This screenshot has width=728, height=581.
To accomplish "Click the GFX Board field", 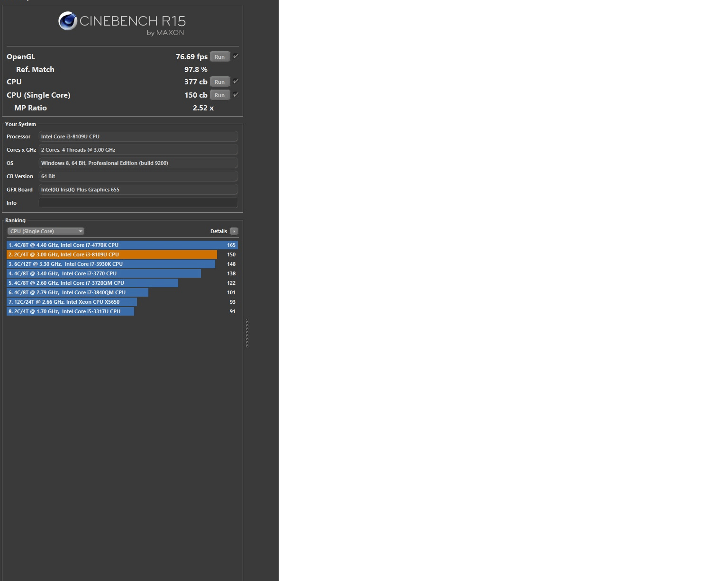I will coord(138,190).
